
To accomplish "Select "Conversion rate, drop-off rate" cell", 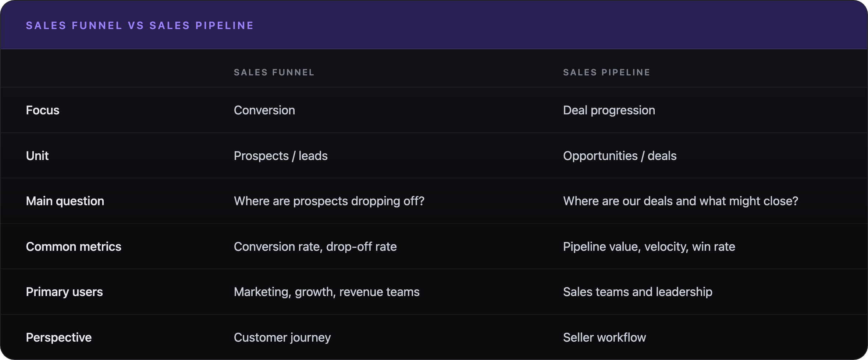I will [315, 247].
